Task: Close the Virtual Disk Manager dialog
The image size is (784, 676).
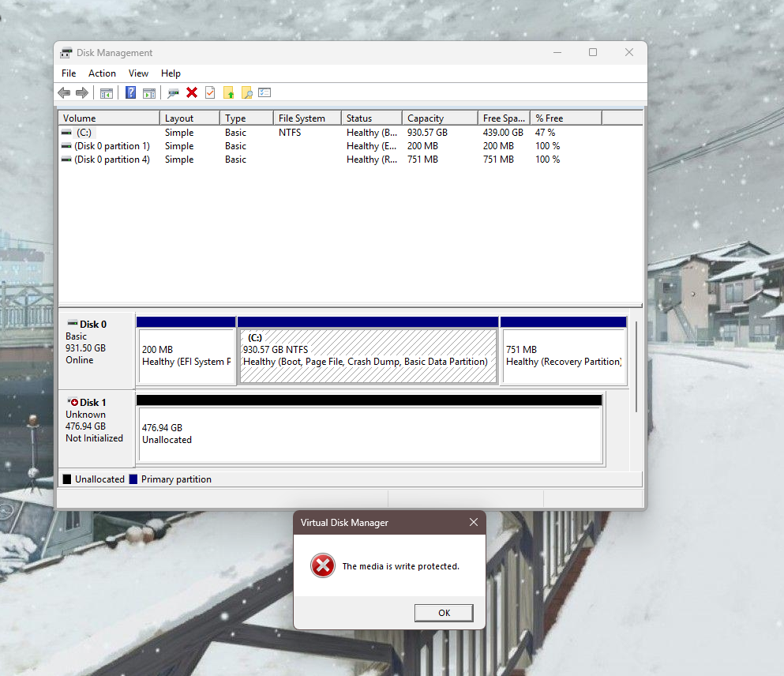Action: coord(474,522)
